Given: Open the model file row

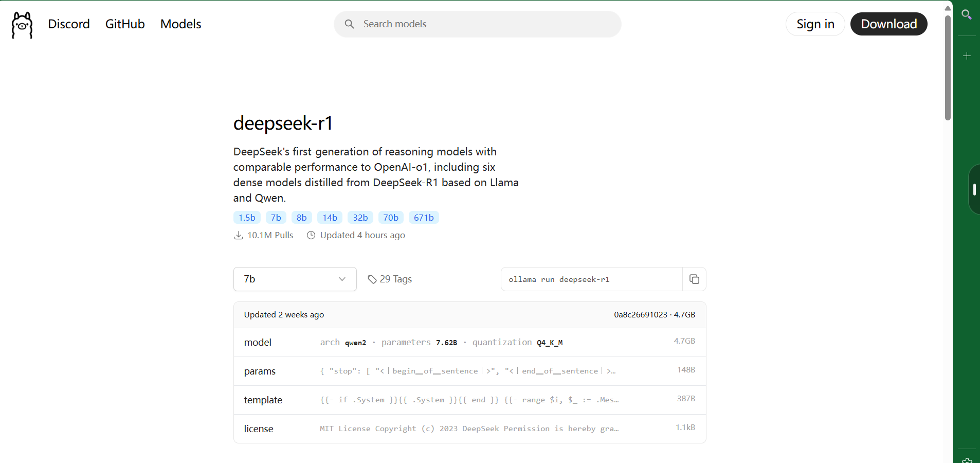Looking at the screenshot, I should coord(470,342).
